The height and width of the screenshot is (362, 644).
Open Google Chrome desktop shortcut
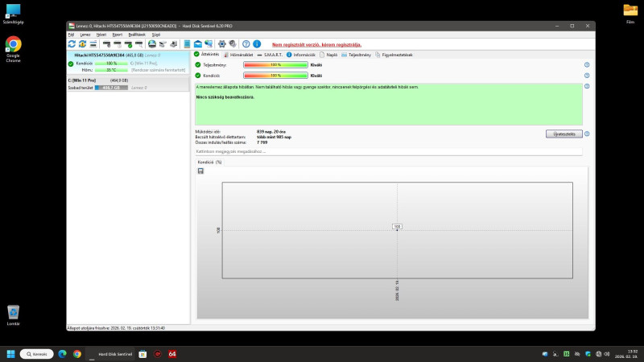point(13,49)
